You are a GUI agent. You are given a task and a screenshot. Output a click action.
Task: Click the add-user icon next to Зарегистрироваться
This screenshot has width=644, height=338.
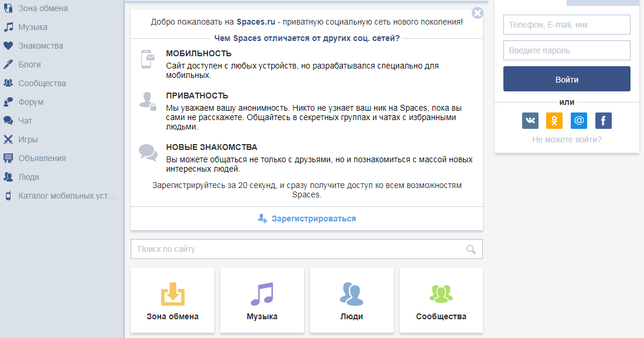click(x=262, y=218)
